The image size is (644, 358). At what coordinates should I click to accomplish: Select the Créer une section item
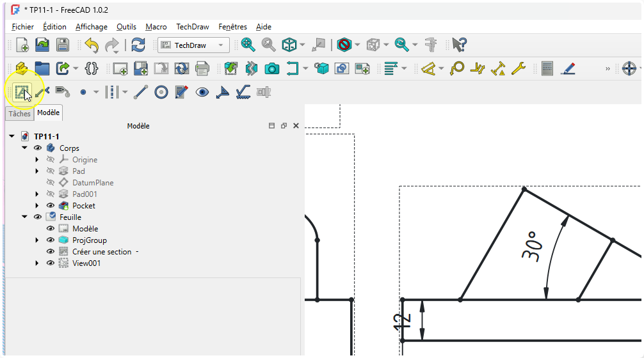[102, 252]
